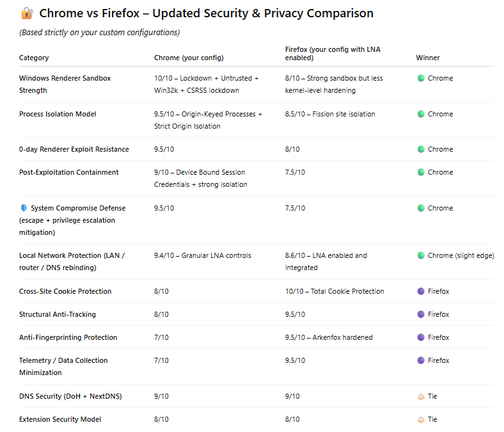Click the tie icon in the Extension Security Model row
This screenshot has width=504, height=432.
coord(421,419)
